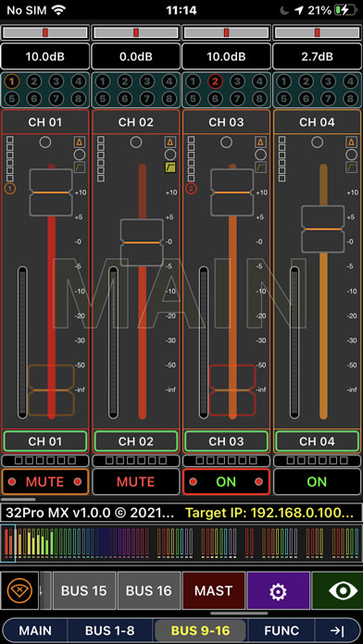363x644 pixels.
Task: Tap the orange wifi connection icon
Action: point(19,590)
